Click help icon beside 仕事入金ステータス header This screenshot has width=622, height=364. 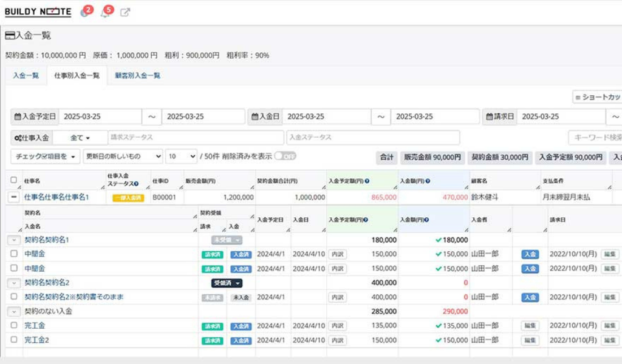[136, 184]
